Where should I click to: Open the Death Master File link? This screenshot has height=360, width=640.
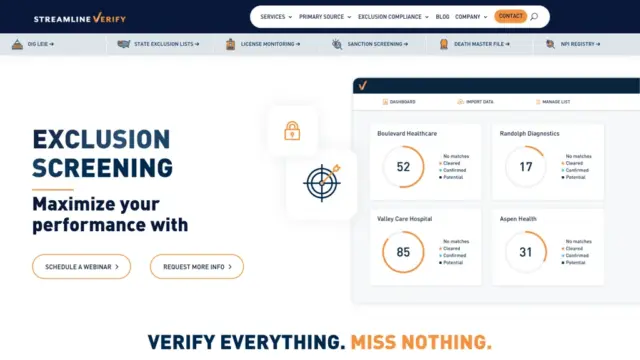pos(482,44)
